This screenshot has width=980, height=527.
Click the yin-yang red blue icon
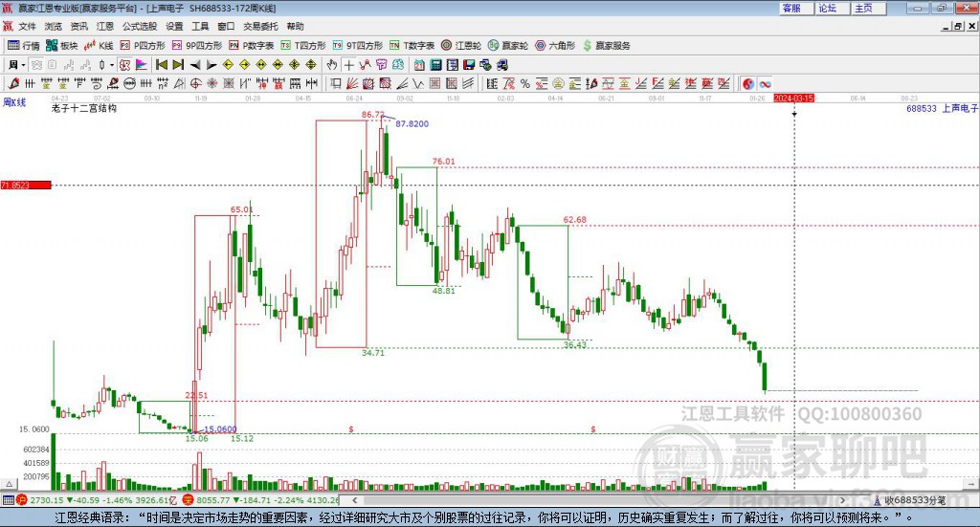coord(748,83)
